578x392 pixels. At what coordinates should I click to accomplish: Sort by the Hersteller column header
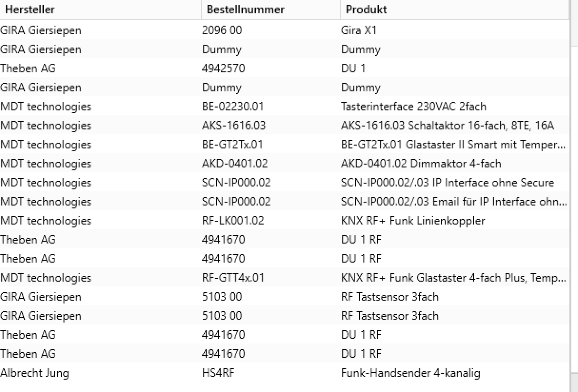pos(30,10)
